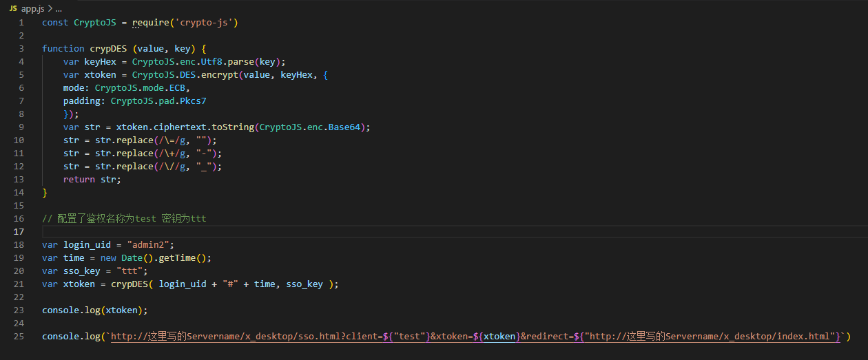The height and width of the screenshot is (360, 868).
Task: Click xtoken inside console.log on line 23
Action: (124, 310)
